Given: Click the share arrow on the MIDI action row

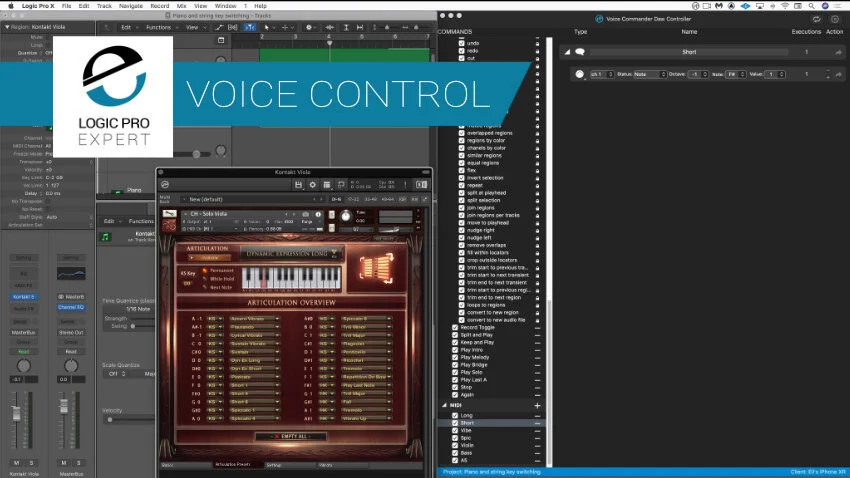Looking at the screenshot, I should (x=838, y=74).
